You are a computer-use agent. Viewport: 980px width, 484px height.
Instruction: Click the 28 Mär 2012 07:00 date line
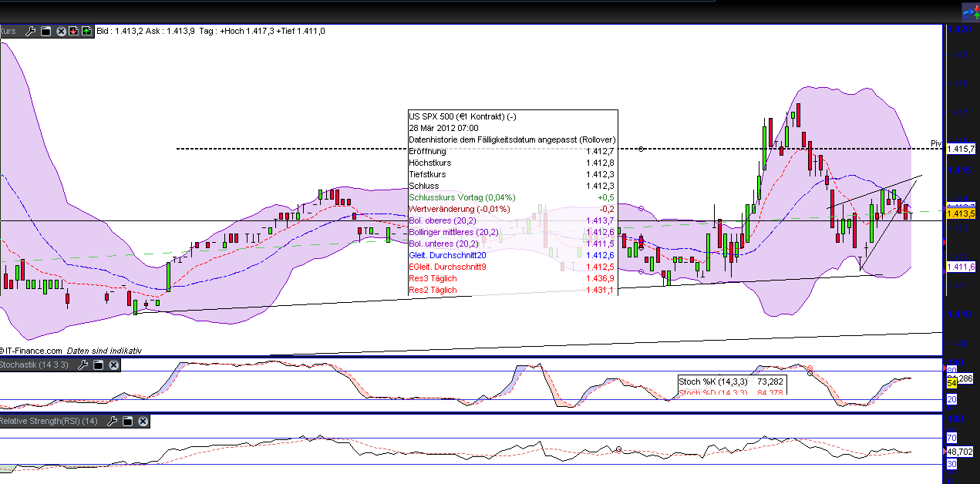tap(443, 128)
